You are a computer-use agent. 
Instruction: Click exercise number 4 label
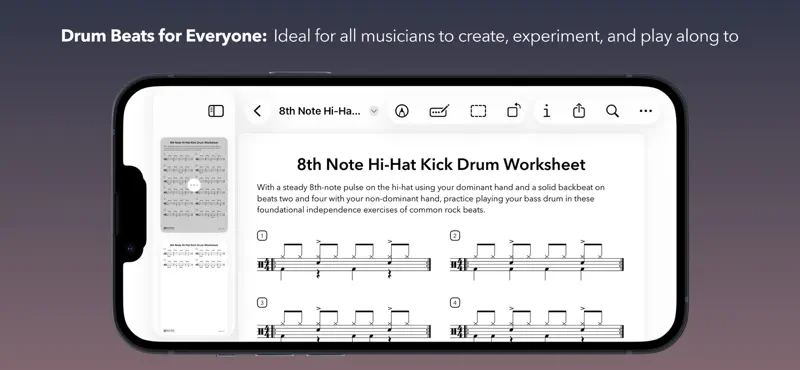[455, 303]
